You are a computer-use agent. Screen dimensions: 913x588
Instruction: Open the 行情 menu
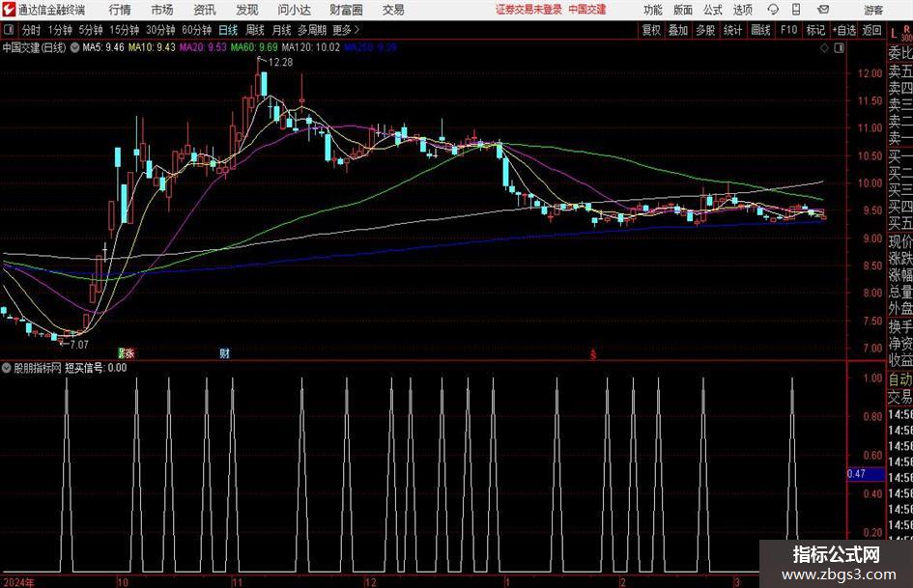point(120,10)
